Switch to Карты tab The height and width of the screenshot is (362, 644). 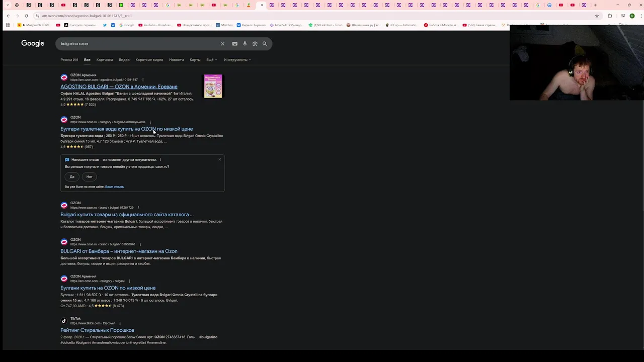(x=195, y=60)
